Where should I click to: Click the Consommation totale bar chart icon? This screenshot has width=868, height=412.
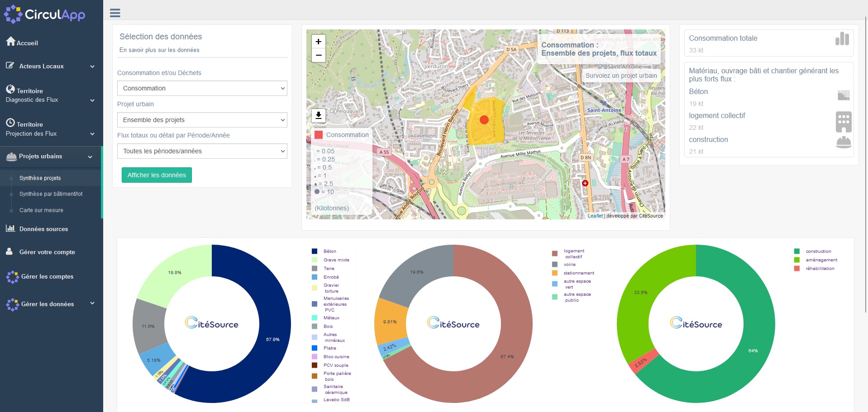pyautogui.click(x=842, y=39)
